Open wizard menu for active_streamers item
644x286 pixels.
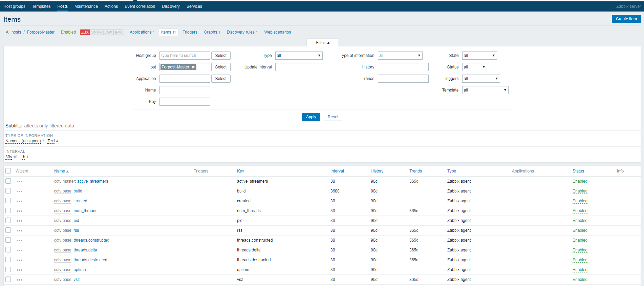click(x=20, y=182)
